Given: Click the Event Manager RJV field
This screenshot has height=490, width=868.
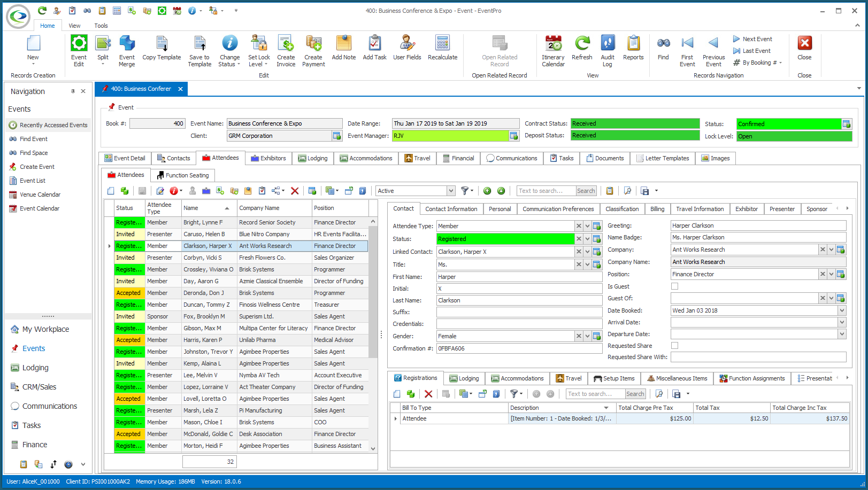Looking at the screenshot, I should [450, 136].
